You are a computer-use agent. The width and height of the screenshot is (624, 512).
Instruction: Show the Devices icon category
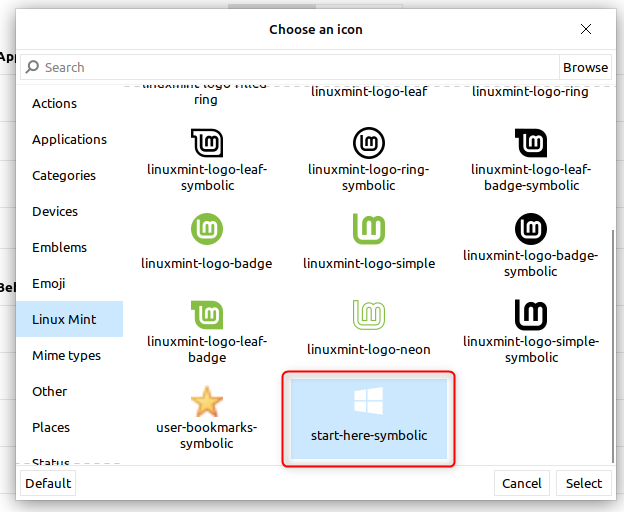pos(55,212)
